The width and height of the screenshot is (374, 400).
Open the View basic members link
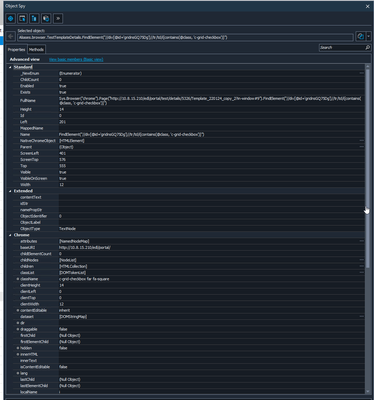click(76, 59)
